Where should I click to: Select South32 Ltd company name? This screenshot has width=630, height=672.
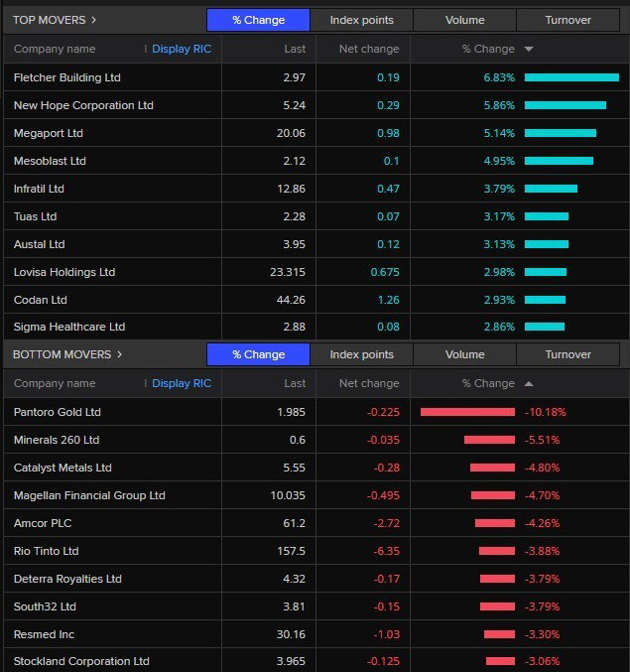click(x=45, y=606)
